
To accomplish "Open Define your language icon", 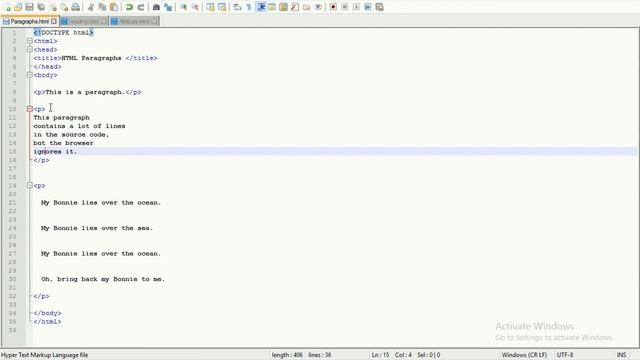I will pos(272,7).
